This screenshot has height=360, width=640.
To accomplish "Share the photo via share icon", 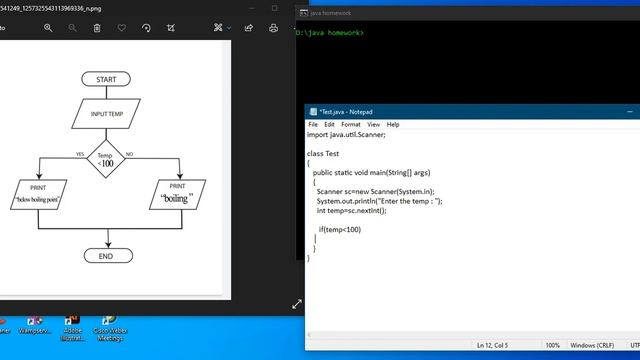I will tap(249, 28).
